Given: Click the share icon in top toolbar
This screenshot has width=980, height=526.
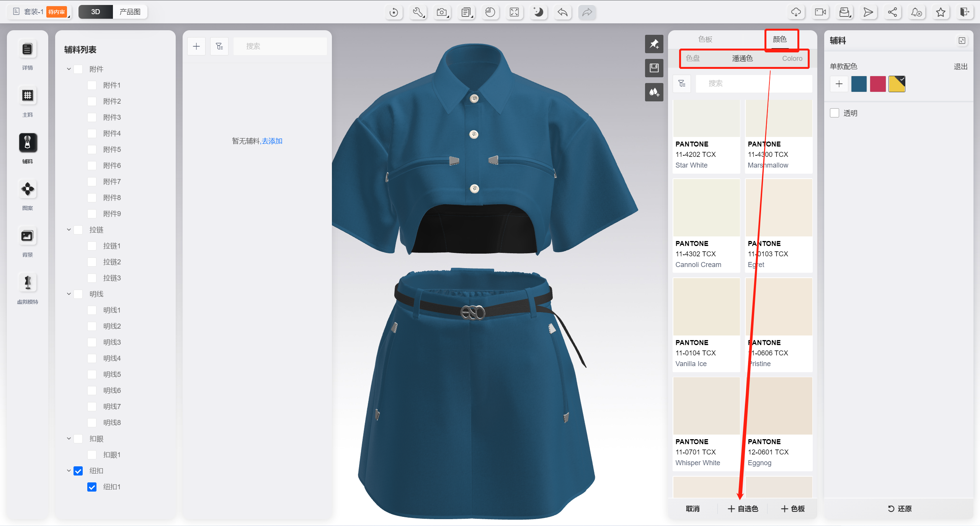Looking at the screenshot, I should [892, 12].
